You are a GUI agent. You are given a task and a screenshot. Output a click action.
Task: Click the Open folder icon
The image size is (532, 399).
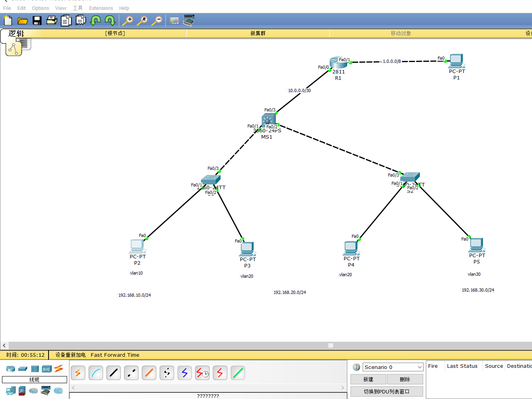22,21
